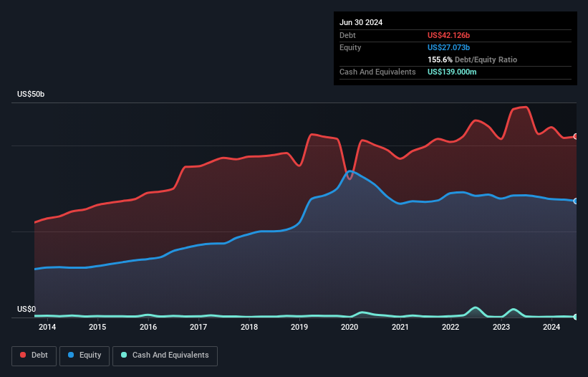
Task: Toggle the Debt series legend button
Action: click(34, 355)
